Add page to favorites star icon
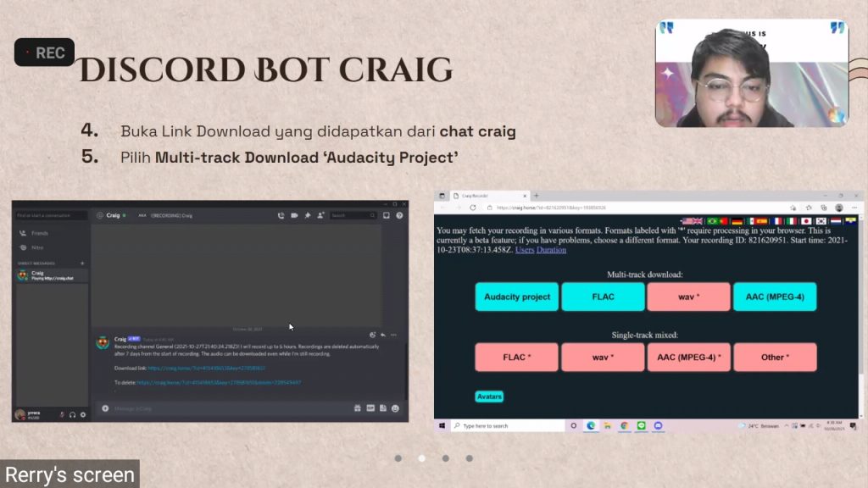Screen dimensions: 868x488 (793, 208)
